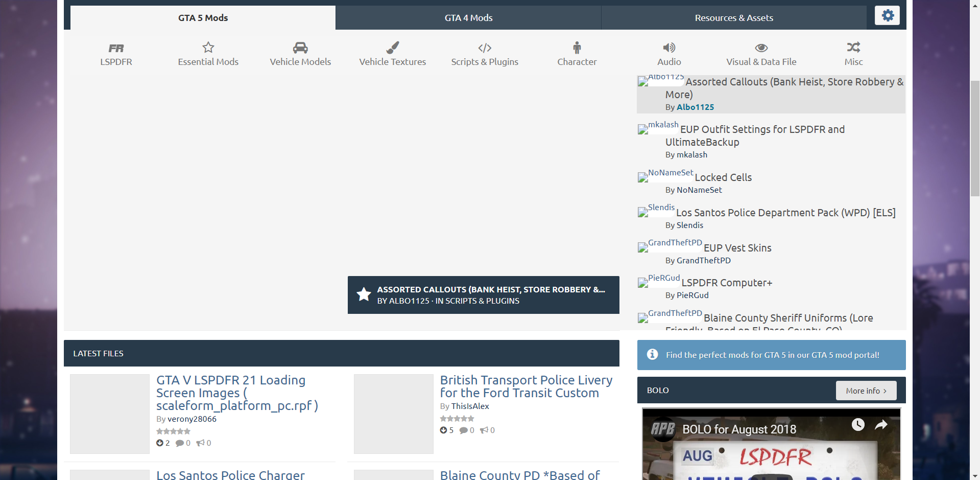Click the share arrow on the BOLO video
The image size is (980, 480).
click(x=881, y=424)
